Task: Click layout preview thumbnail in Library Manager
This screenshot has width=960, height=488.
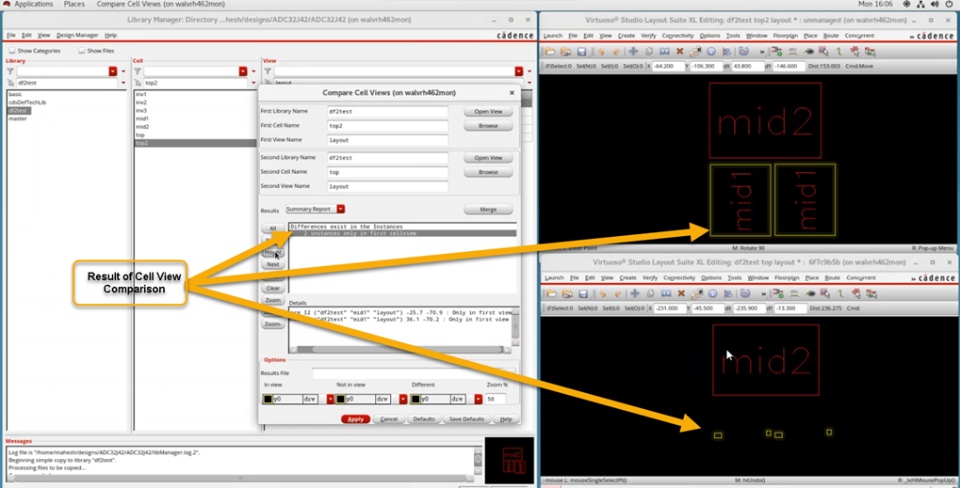Action: click(509, 459)
